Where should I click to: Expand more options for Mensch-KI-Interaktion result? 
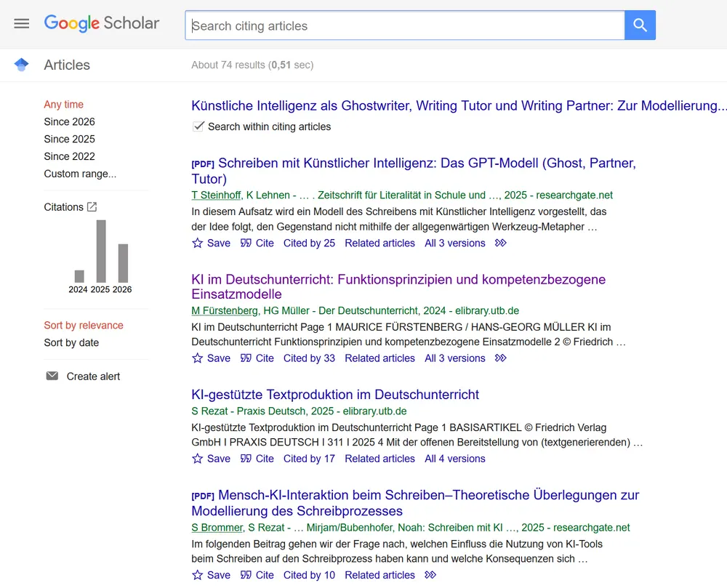pyautogui.click(x=430, y=575)
